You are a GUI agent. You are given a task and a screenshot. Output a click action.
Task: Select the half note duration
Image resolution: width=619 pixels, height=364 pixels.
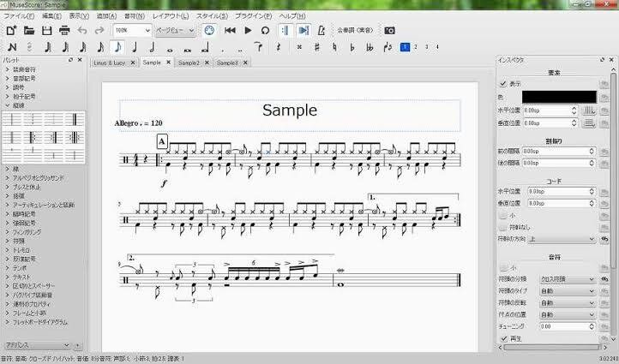[x=152, y=47]
